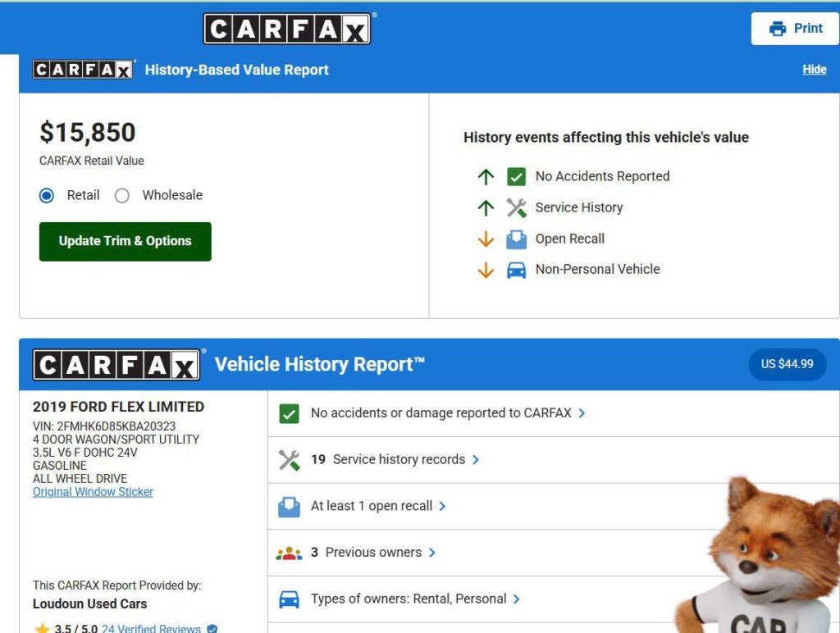Expand the At least 1 open recall chevron
This screenshot has width=840, height=633.
(x=442, y=507)
